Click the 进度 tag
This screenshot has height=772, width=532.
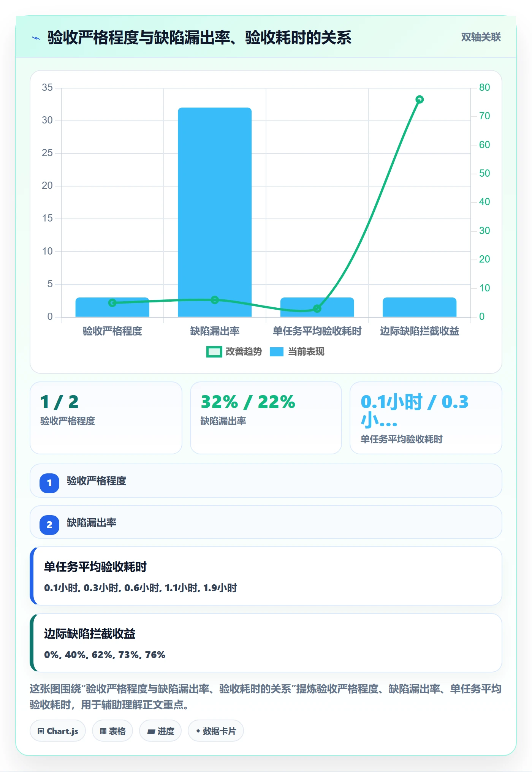[160, 731]
